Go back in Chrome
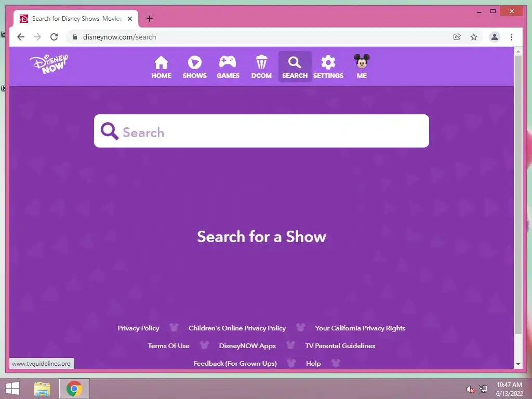Image resolution: width=532 pixels, height=399 pixels. pos(21,37)
